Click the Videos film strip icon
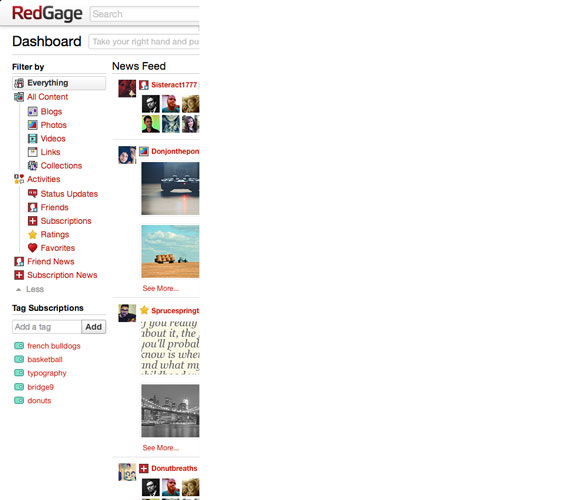 click(33, 138)
